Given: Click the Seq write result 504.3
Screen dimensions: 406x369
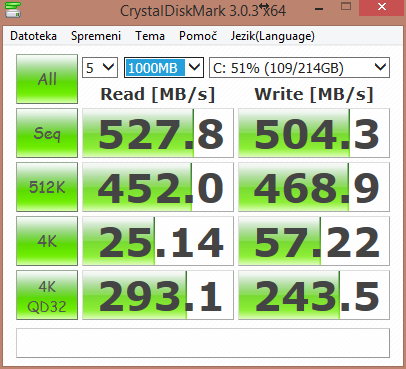Looking at the screenshot, I should 314,133.
